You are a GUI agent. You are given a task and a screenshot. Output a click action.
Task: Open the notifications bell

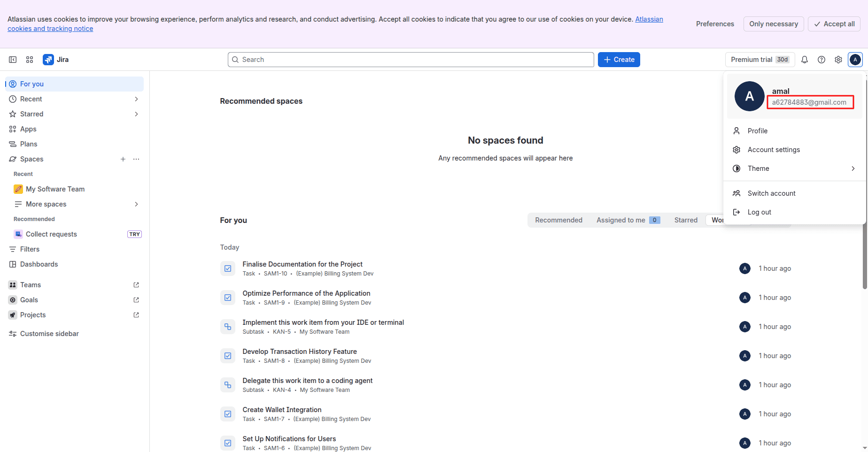tap(805, 60)
